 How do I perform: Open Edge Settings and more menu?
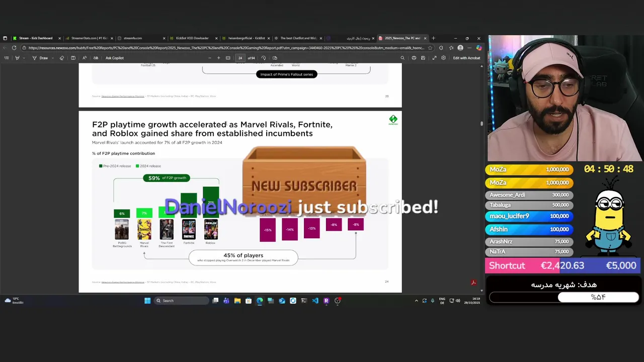pos(470,48)
